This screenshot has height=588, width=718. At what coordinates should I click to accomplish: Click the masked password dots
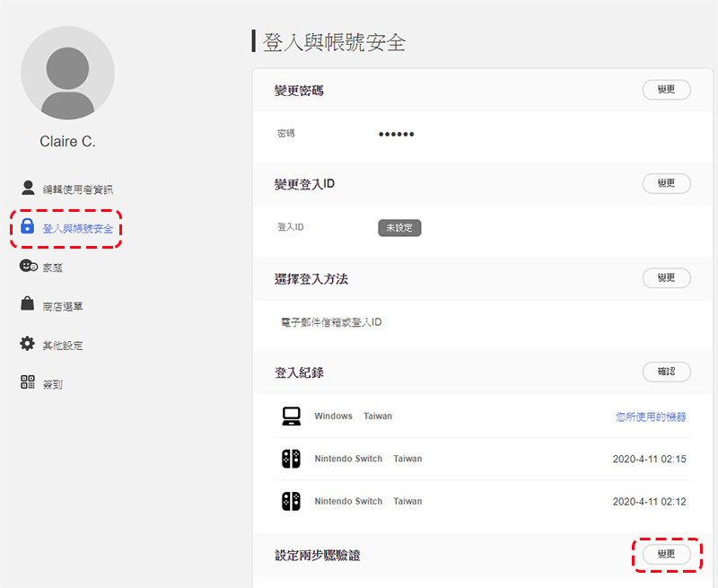click(396, 134)
